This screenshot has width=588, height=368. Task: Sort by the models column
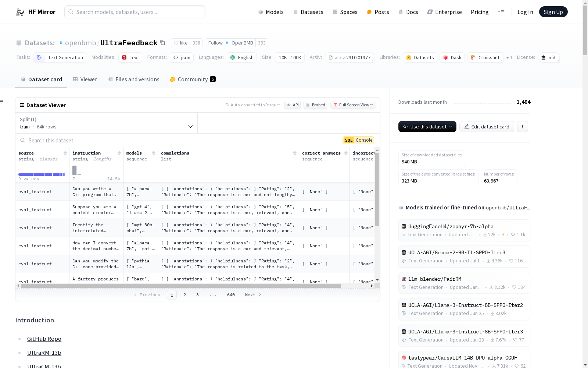[154, 153]
